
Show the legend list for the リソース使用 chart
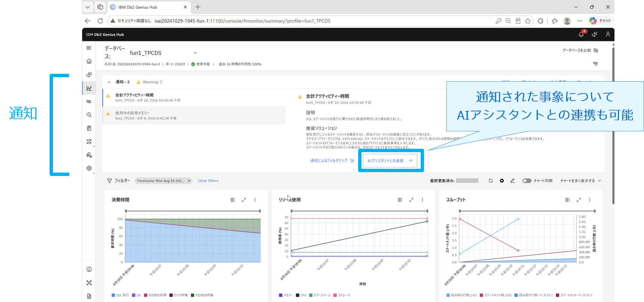point(400,200)
